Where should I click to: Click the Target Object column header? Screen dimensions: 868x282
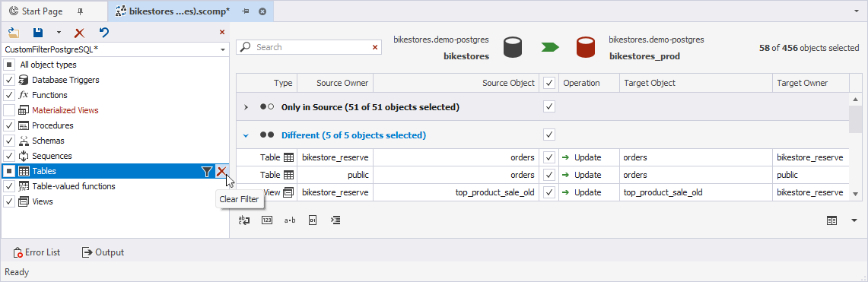[x=696, y=83]
